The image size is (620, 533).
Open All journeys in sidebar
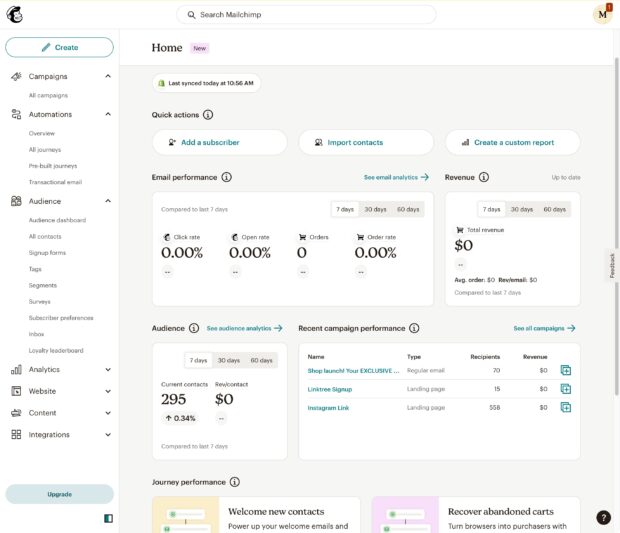(45, 149)
